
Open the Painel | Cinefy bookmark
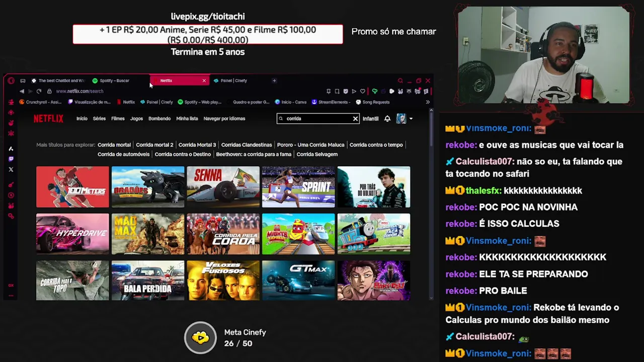point(156,102)
